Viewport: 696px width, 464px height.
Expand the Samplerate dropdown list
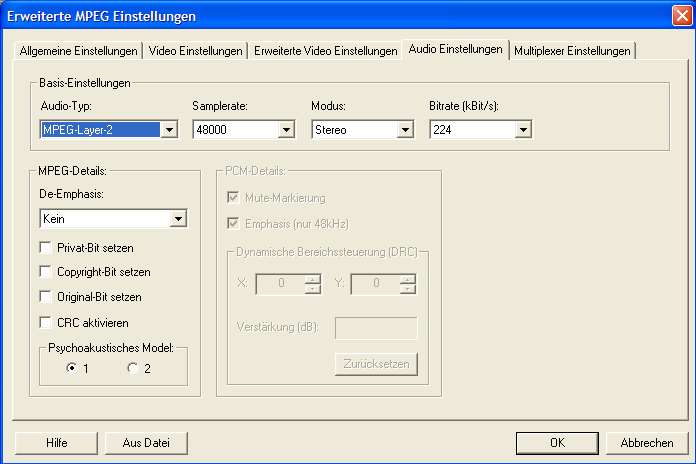[x=286, y=130]
